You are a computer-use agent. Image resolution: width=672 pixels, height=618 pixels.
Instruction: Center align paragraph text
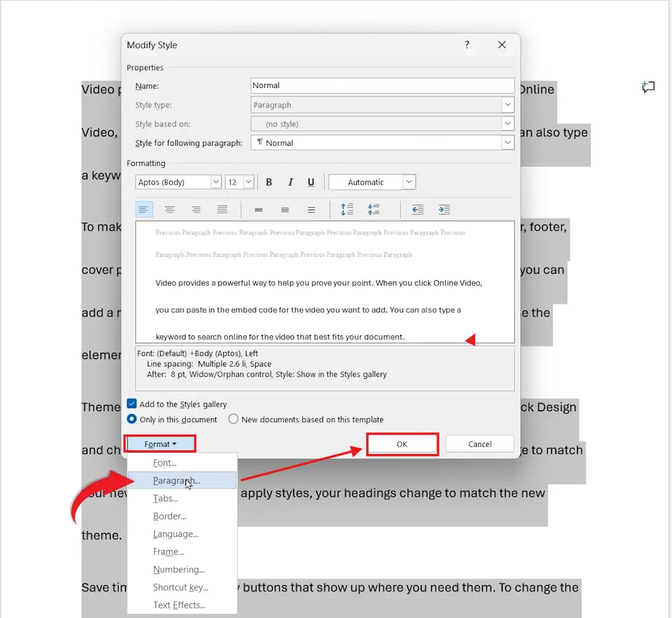click(x=170, y=209)
